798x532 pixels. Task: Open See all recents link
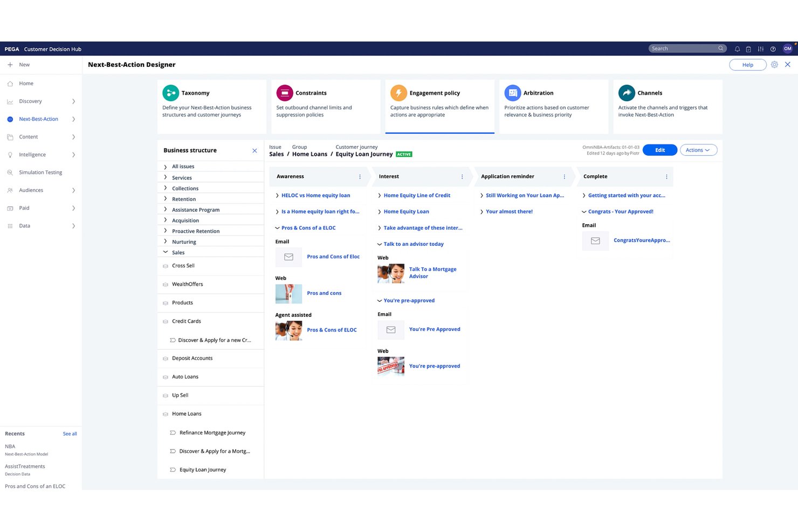(x=70, y=434)
